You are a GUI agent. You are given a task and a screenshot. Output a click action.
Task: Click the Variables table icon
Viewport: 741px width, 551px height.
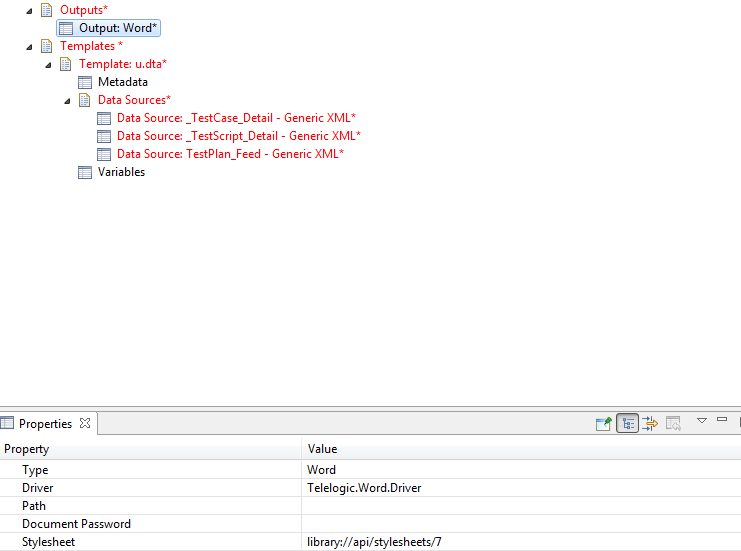[x=85, y=172]
